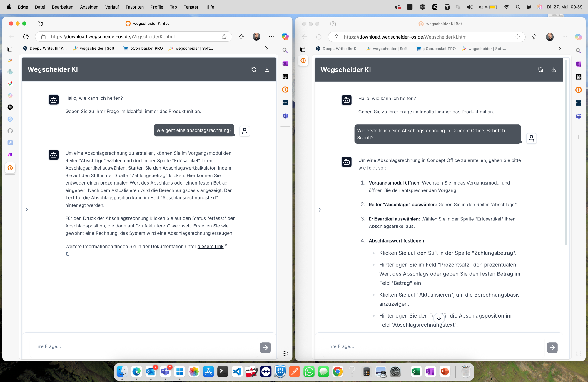
Task: Click scrollbar in right chat window
Action: 566,152
